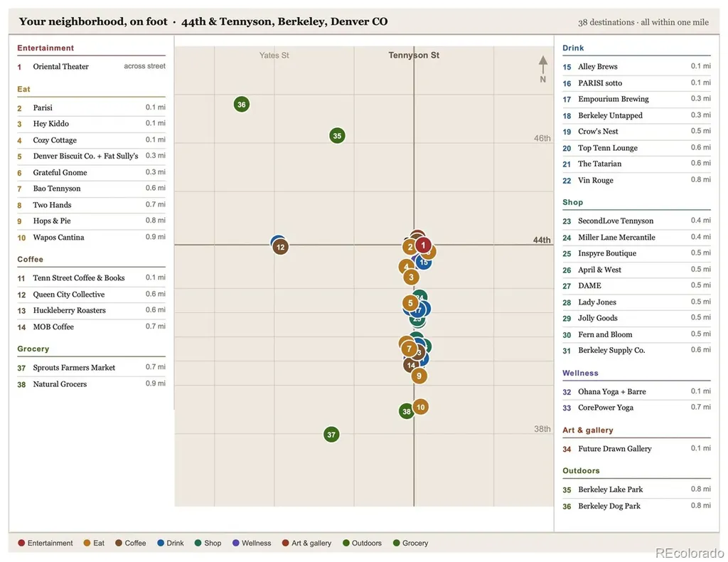Click brown map marker 12 on 44th
728x562 pixels.
pyautogui.click(x=280, y=247)
